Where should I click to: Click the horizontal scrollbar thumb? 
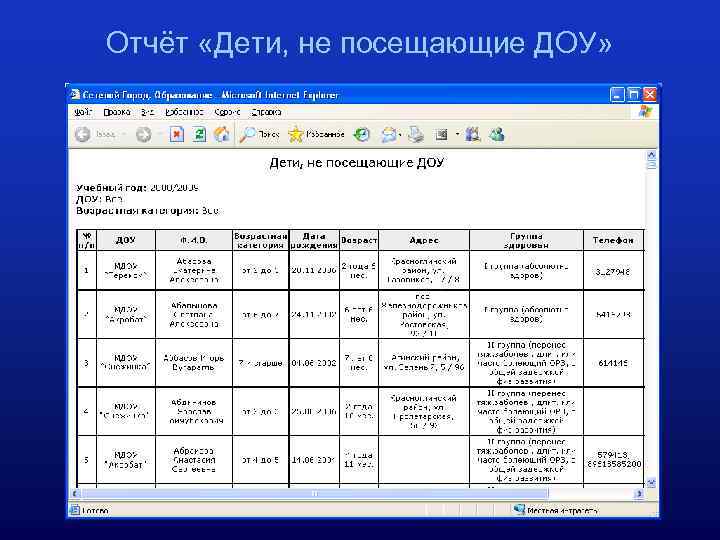coord(315,494)
